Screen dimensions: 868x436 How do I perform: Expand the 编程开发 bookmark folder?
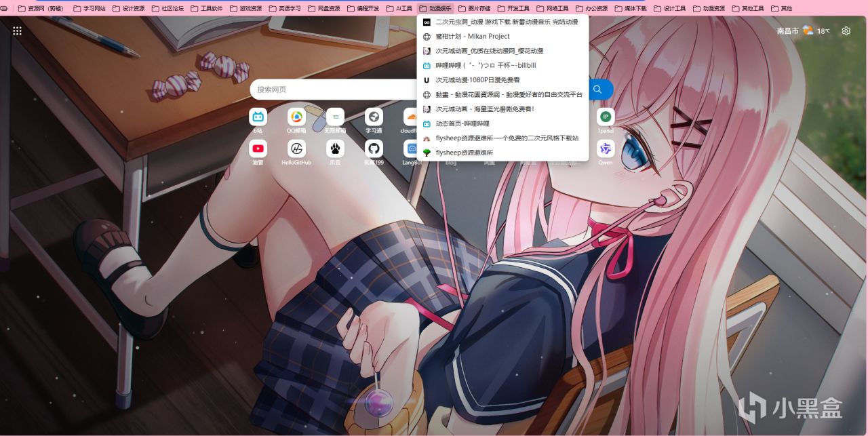pyautogui.click(x=363, y=9)
